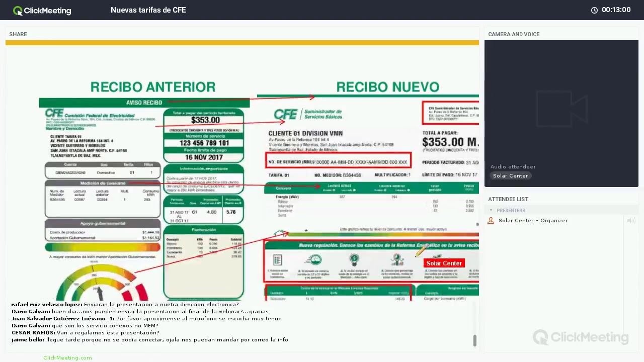The width and height of the screenshot is (644, 362).
Task: Click the RECIBO NUEVO slide heading
Action: click(x=387, y=87)
